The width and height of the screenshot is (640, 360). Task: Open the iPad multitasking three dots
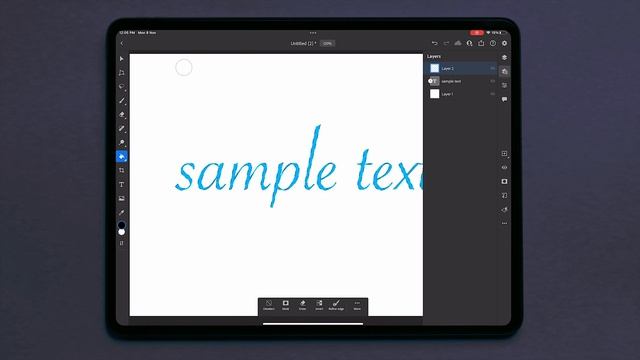pyautogui.click(x=313, y=33)
